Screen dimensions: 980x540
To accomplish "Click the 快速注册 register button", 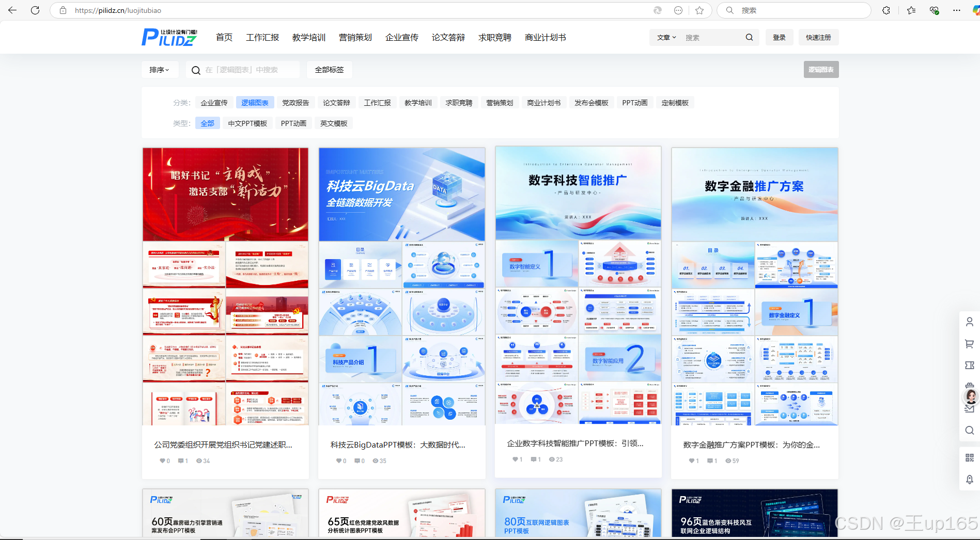I will click(x=818, y=37).
